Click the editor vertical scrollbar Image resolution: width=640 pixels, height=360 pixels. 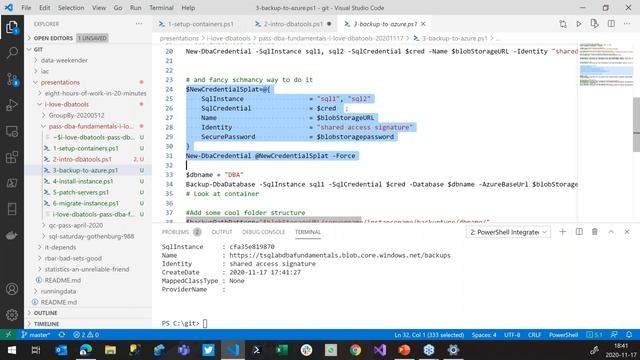[x=636, y=124]
